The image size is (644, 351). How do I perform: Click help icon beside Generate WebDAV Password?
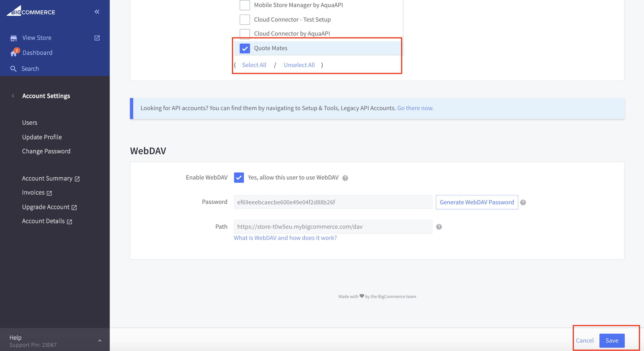pyautogui.click(x=523, y=202)
